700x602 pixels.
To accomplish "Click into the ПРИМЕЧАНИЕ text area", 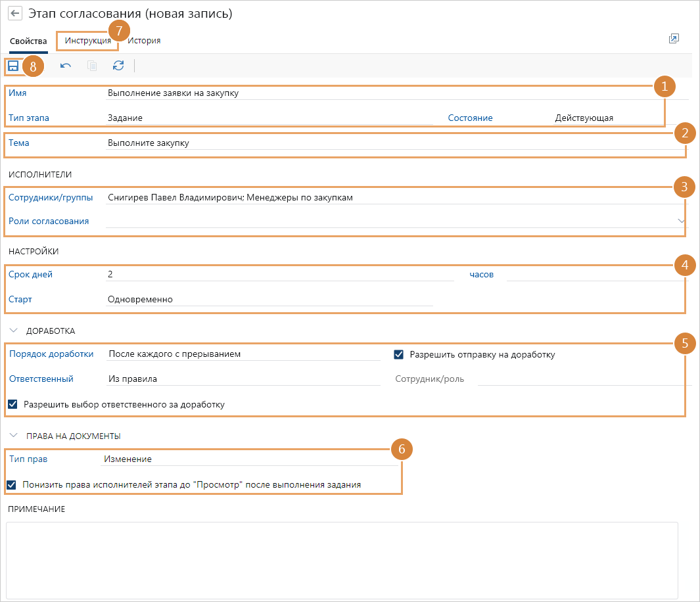I will pyautogui.click(x=342, y=560).
